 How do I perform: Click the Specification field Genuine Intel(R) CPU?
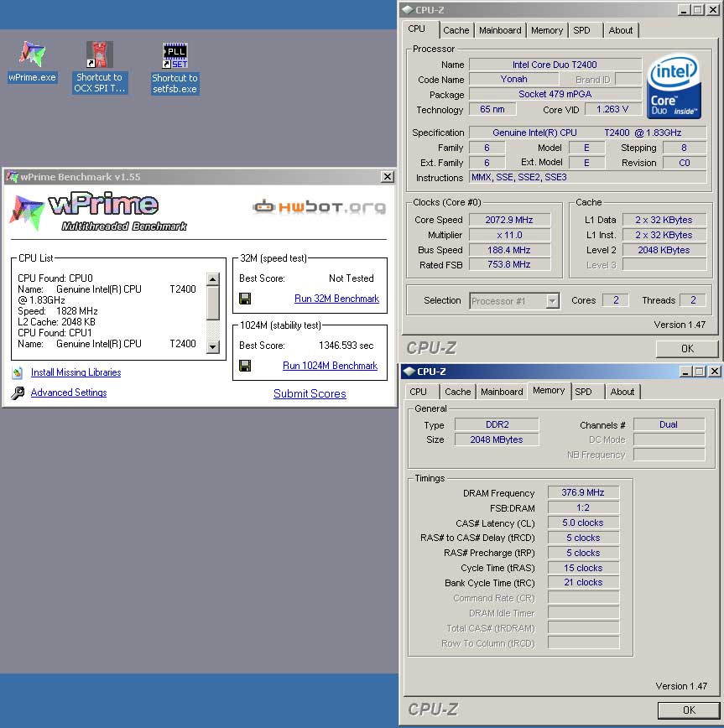click(588, 133)
